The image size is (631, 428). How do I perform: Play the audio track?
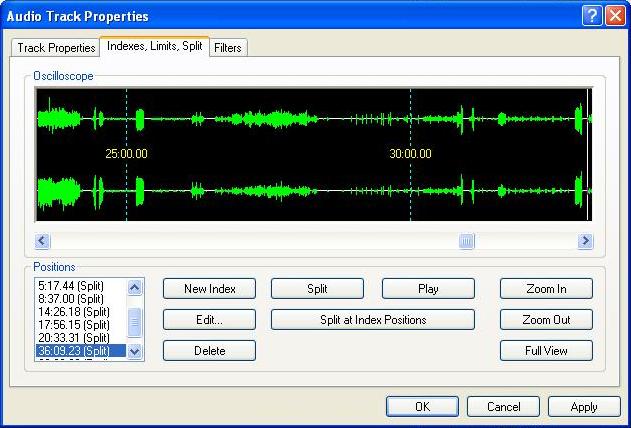tap(428, 289)
